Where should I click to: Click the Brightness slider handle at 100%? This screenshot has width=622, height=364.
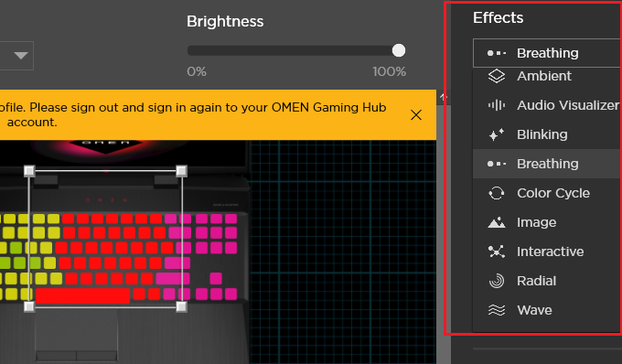tap(399, 50)
